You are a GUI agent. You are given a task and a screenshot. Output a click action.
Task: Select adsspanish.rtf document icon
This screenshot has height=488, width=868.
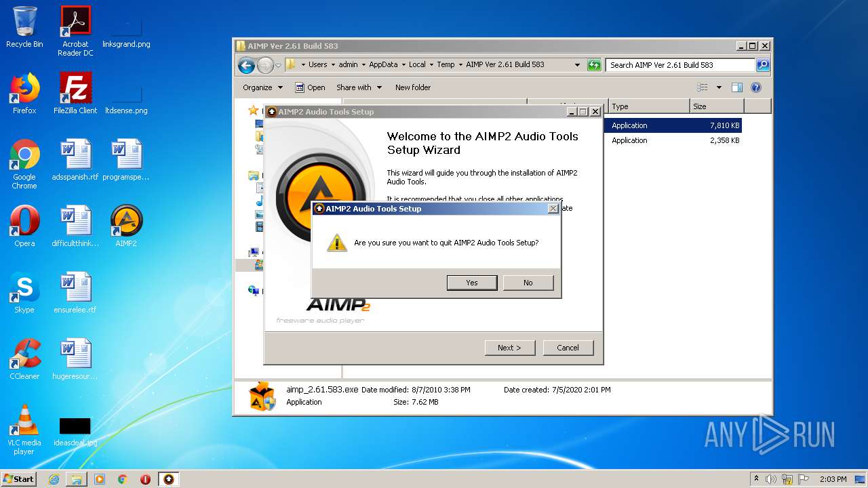coord(75,160)
